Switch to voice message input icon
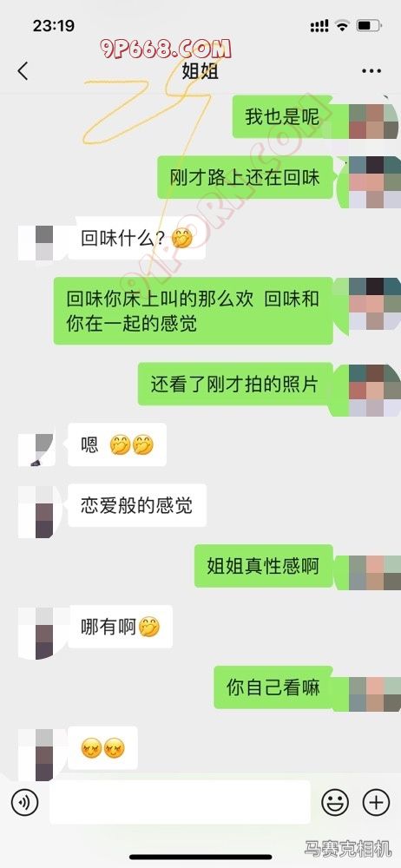Screen dimensions: 401x868 pyautogui.click(x=25, y=802)
